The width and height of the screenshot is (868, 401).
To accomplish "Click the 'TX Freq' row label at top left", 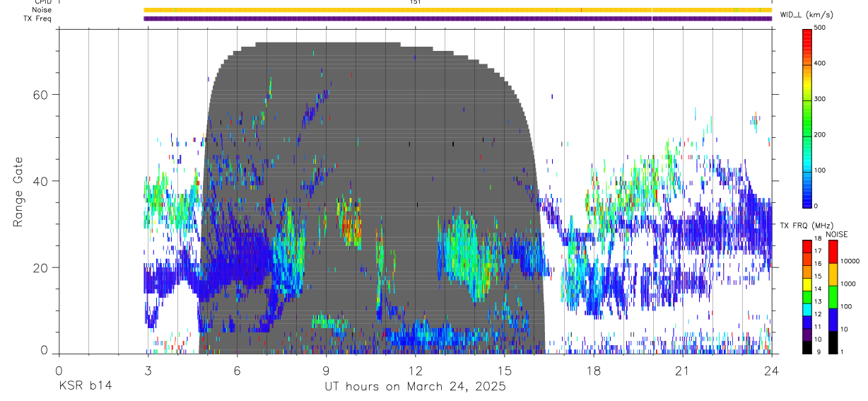I will point(38,18).
